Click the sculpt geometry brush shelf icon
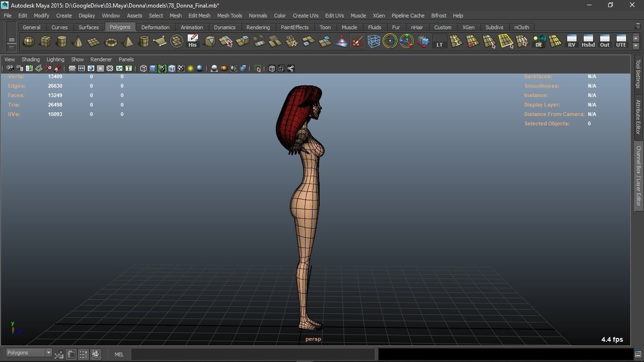Image resolution: width=644 pixels, height=362 pixels. [x=357, y=41]
